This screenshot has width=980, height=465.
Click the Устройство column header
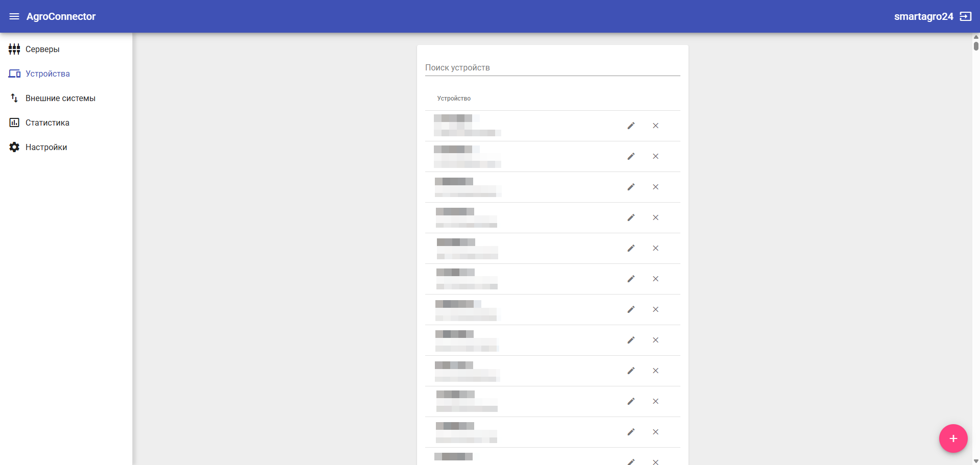click(454, 99)
